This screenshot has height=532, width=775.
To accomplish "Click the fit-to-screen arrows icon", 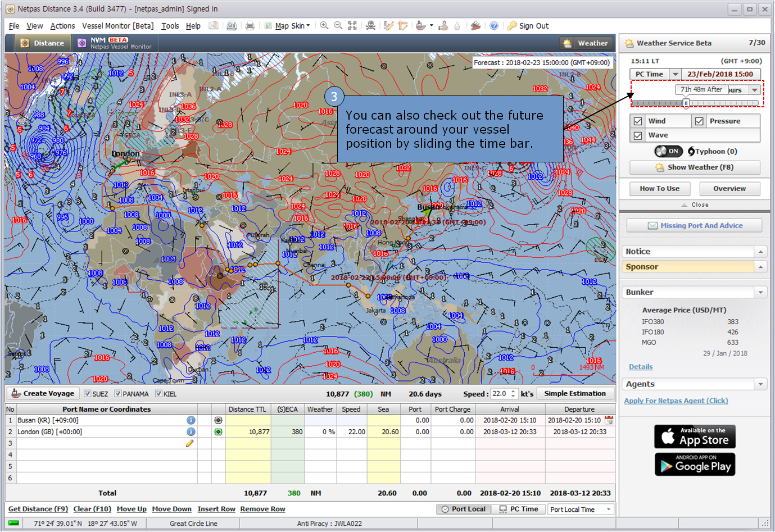I will [352, 26].
